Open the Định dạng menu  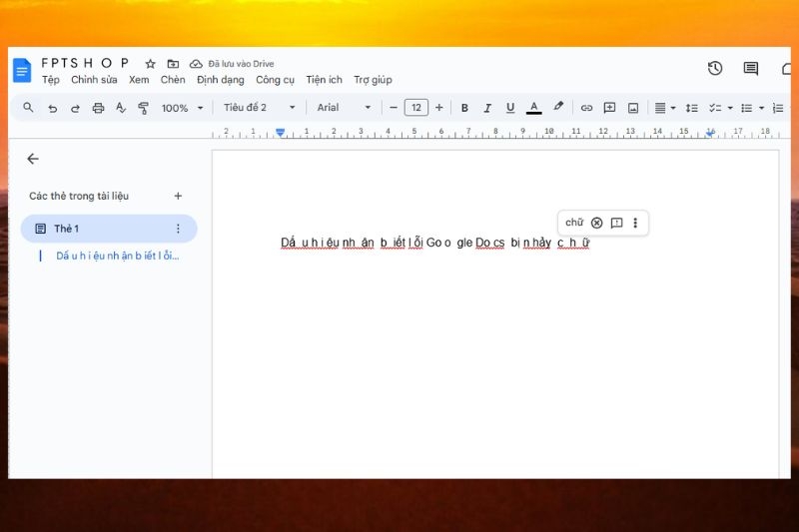[221, 80]
